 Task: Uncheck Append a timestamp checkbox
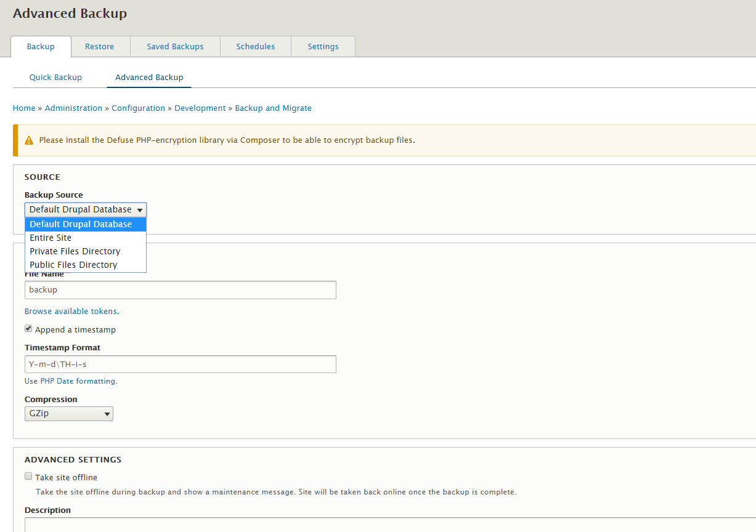(x=28, y=329)
